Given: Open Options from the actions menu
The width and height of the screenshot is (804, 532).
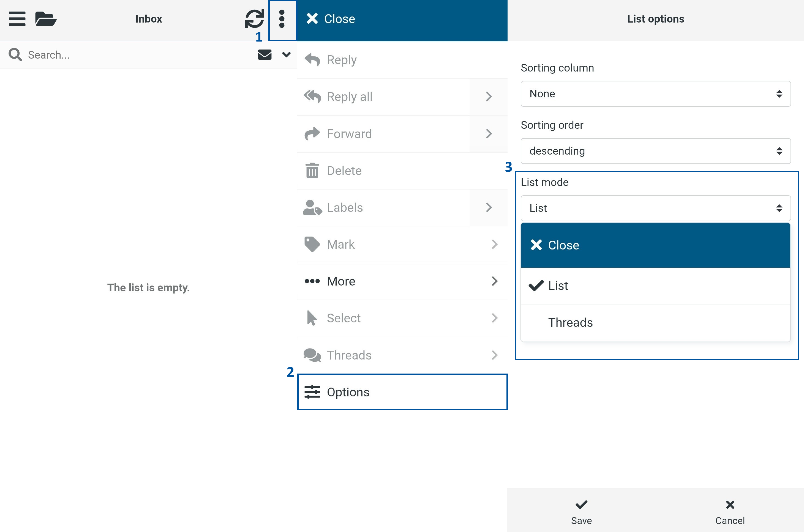Looking at the screenshot, I should coord(402,392).
